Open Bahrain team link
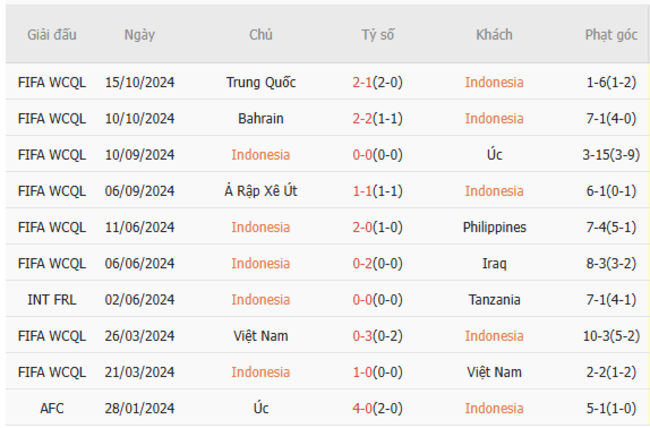The height and width of the screenshot is (428, 650). [x=261, y=119]
